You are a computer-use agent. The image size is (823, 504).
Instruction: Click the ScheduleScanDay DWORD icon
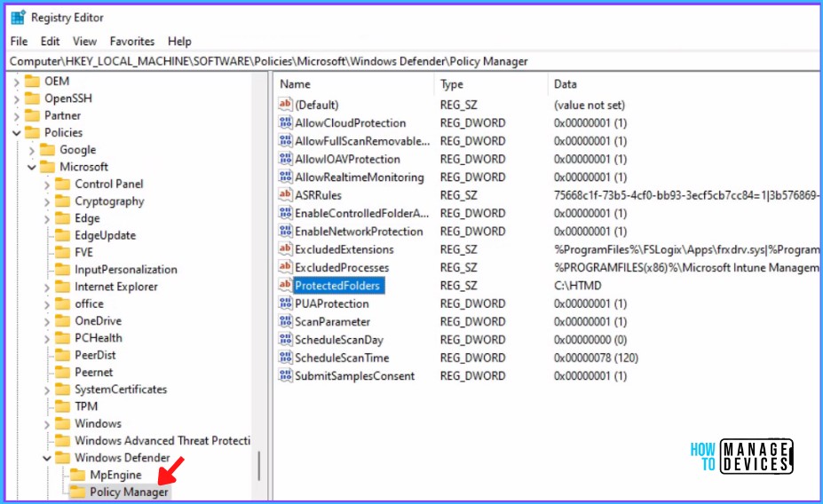(x=286, y=339)
